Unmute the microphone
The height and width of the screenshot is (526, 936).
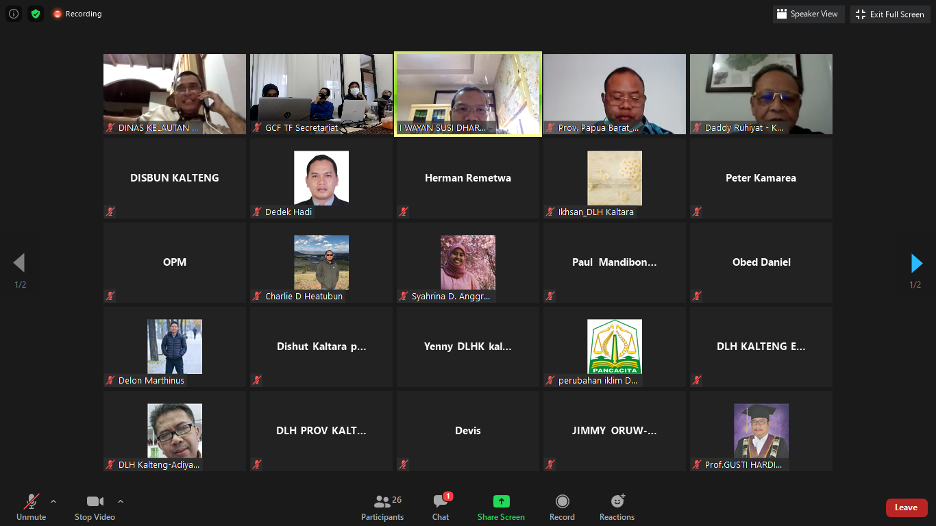pos(31,506)
